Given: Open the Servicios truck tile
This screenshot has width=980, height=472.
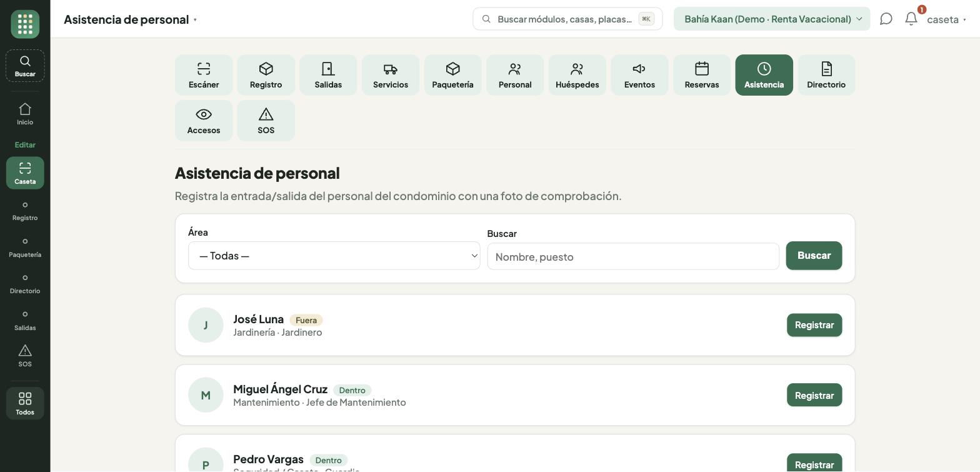Looking at the screenshot, I should pyautogui.click(x=391, y=75).
